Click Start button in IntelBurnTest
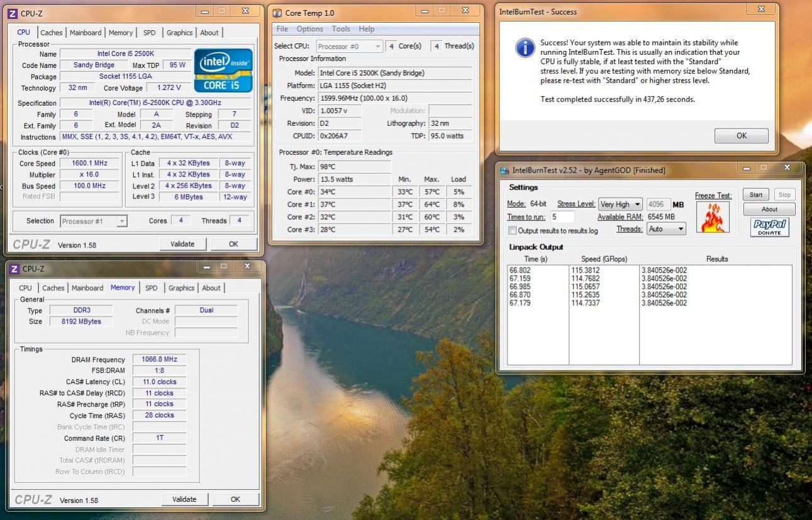The image size is (812, 520). (x=756, y=195)
